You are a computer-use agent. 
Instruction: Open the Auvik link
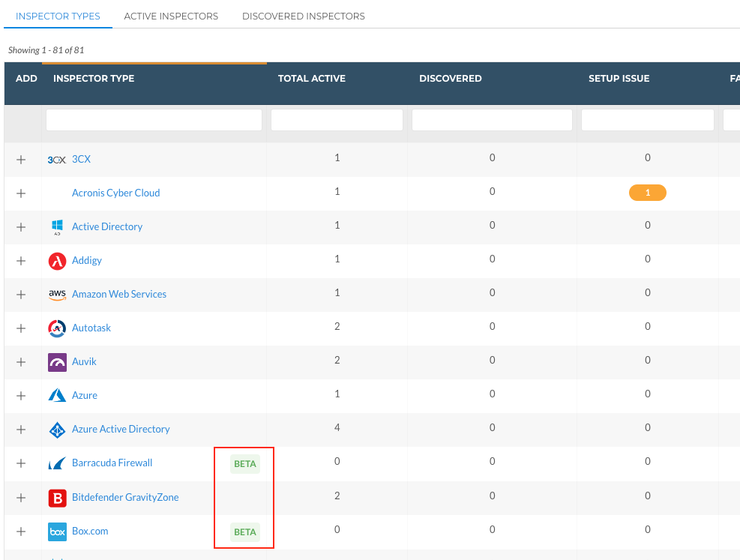(x=84, y=362)
